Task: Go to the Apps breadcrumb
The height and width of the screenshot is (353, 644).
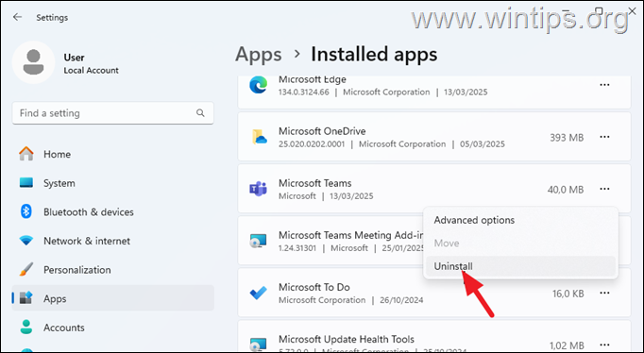Action: [259, 54]
